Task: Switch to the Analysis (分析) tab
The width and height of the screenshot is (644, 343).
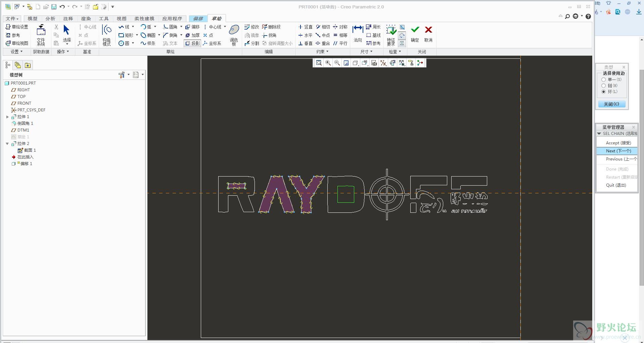Action: [50, 18]
